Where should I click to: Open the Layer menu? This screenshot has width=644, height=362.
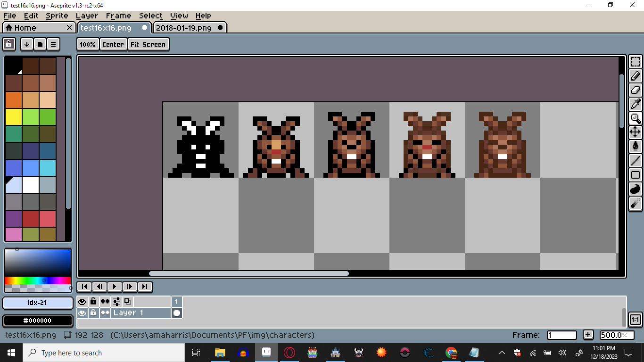click(x=87, y=16)
